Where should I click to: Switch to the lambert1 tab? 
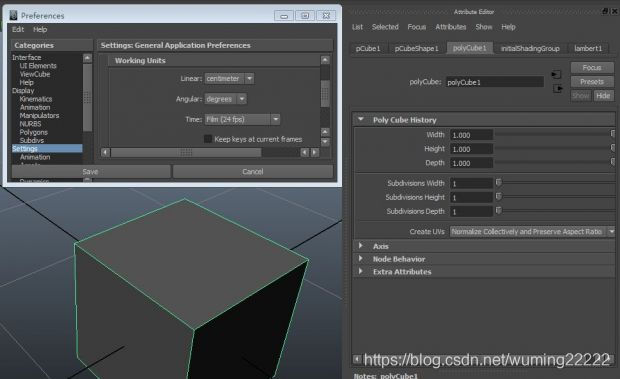588,49
